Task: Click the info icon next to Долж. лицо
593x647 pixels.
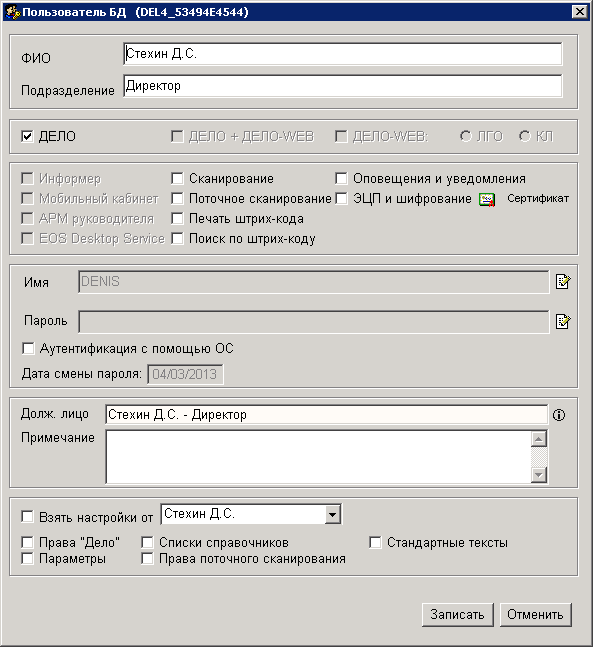Action: [x=559, y=415]
